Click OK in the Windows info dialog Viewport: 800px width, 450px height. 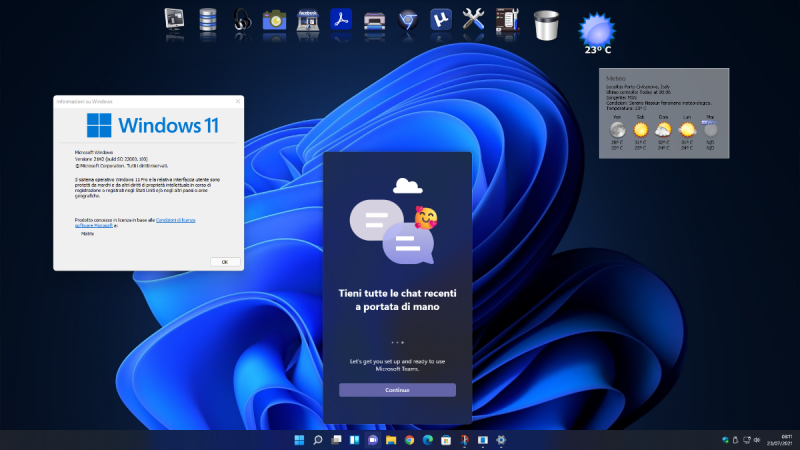225,262
